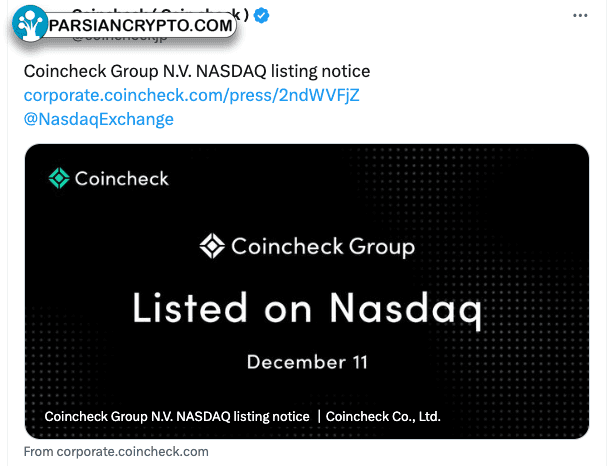Click the tweet text 'Coincheck Group N.V. NASDAQ listing notice'
Screen dimensions: 613x466
pyautogui.click(x=197, y=72)
